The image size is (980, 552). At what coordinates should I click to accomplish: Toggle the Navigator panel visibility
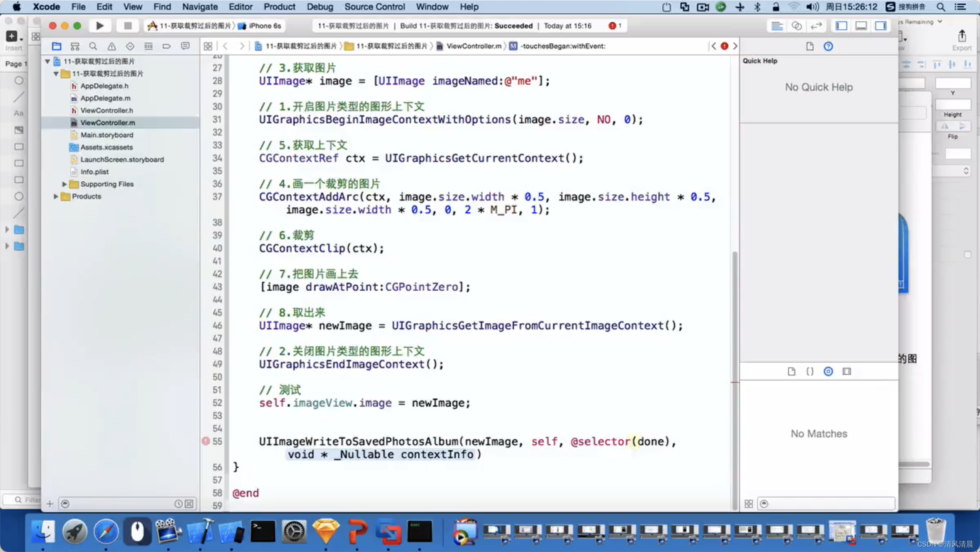point(842,26)
